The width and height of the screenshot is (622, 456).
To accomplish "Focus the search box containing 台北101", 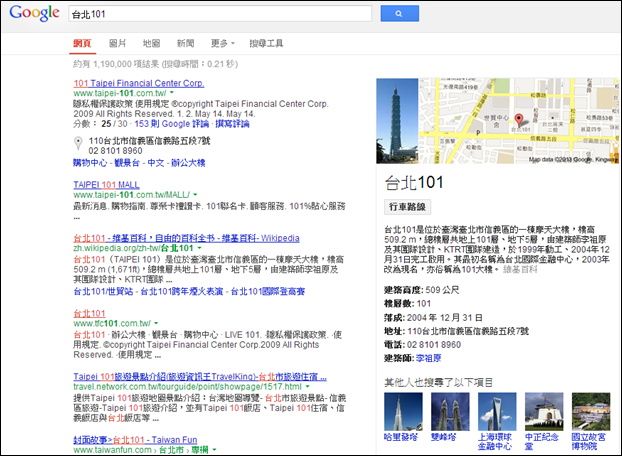I will (220, 14).
